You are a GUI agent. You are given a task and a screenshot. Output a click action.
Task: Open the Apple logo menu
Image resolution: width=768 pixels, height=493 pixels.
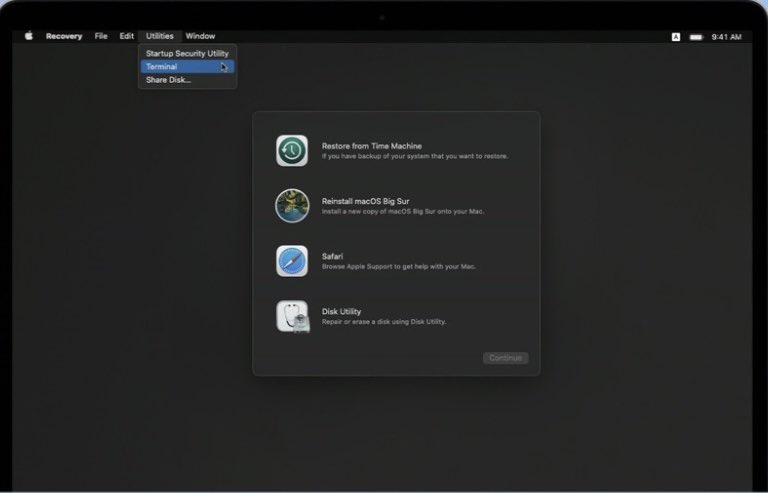(29, 36)
